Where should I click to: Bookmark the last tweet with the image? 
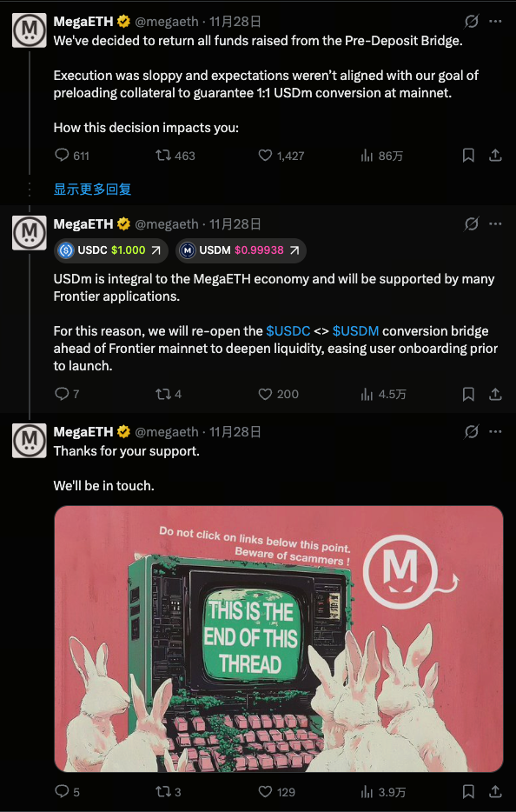pyautogui.click(x=468, y=791)
